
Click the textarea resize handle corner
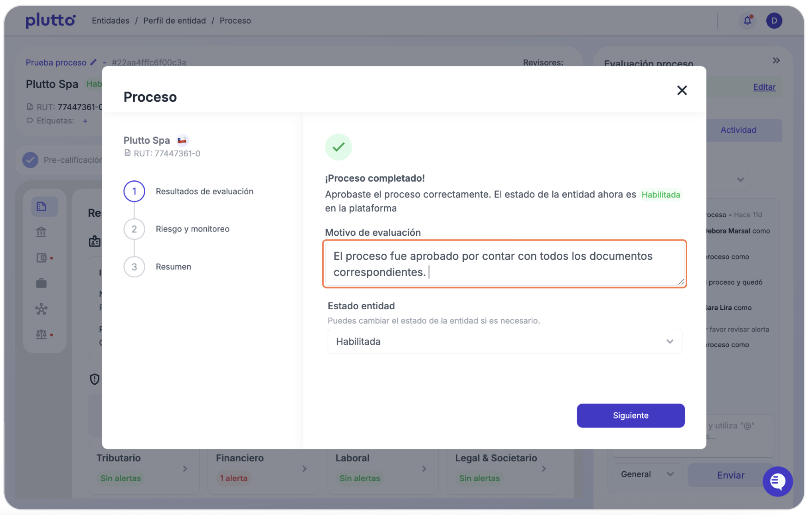(681, 282)
